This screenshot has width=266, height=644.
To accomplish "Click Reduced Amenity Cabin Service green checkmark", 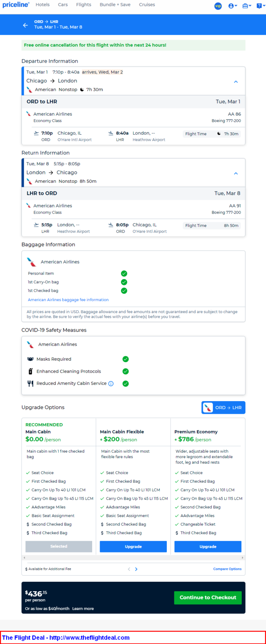I will click(x=125, y=384).
